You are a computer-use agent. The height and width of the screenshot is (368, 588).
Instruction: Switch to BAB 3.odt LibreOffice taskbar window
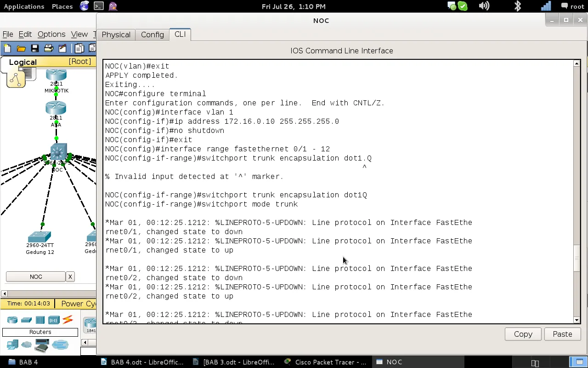click(x=234, y=362)
